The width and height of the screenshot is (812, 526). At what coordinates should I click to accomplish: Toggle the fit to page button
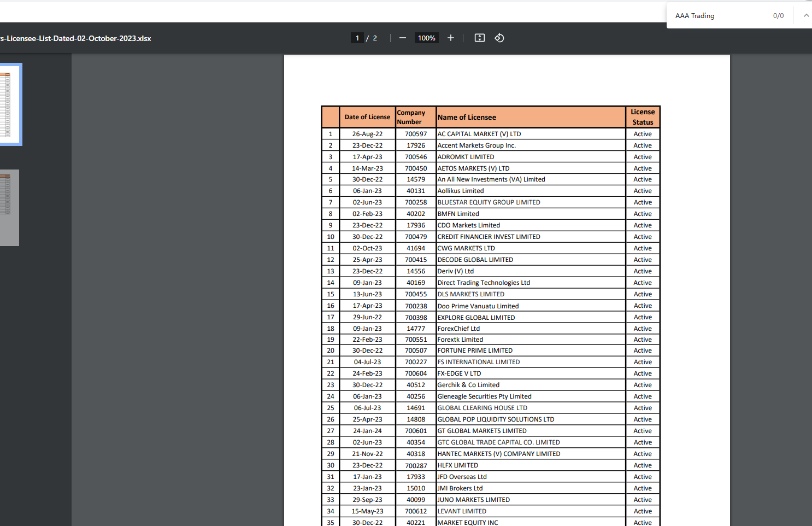[x=480, y=38]
